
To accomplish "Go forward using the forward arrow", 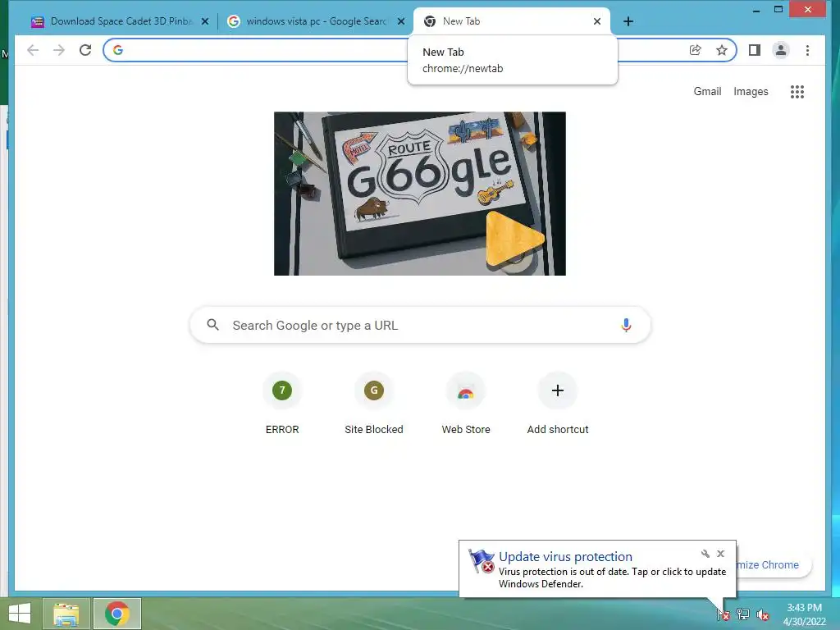I will tap(59, 50).
